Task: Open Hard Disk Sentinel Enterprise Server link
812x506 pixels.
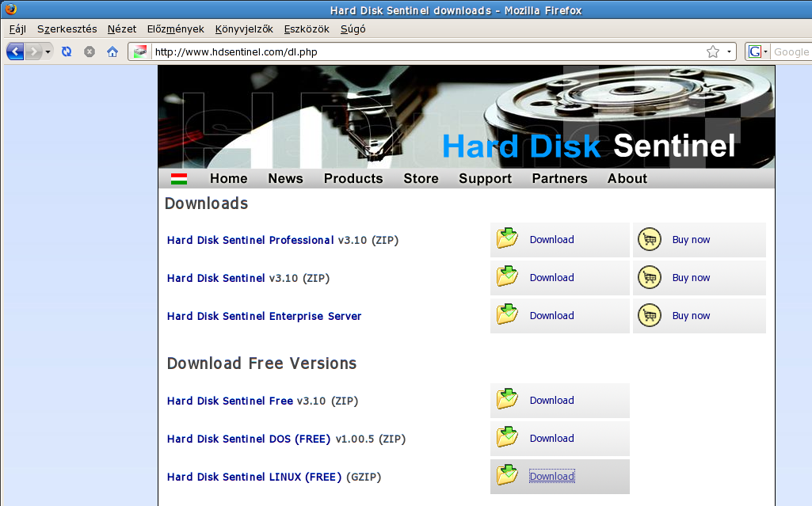Action: 264,316
